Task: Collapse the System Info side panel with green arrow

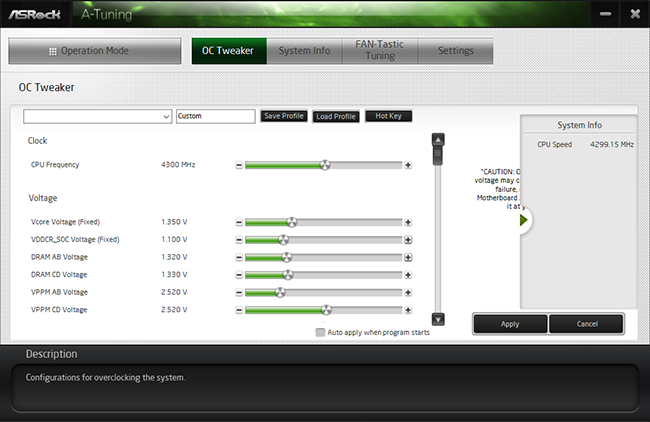Action: (524, 220)
